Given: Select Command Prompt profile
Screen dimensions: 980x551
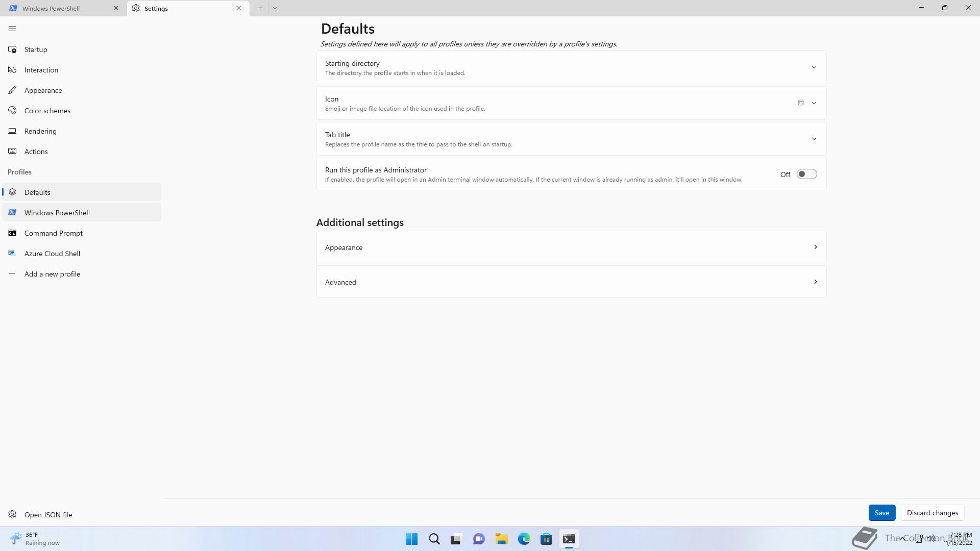Looking at the screenshot, I should pyautogui.click(x=82, y=233).
